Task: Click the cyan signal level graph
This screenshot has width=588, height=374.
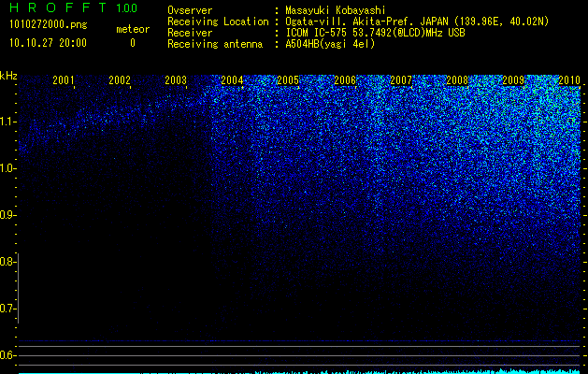Action: pyautogui.click(x=300, y=371)
